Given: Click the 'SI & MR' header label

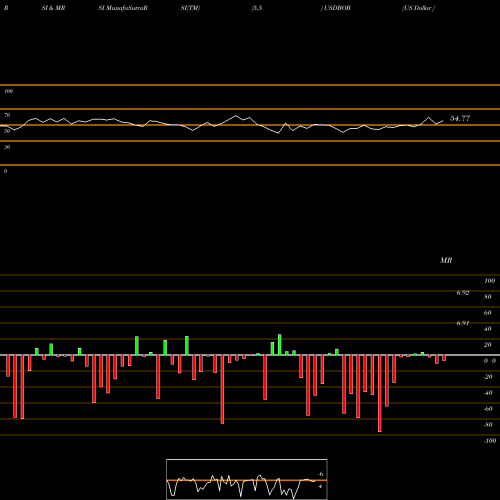Looking at the screenshot, I should (53, 8).
